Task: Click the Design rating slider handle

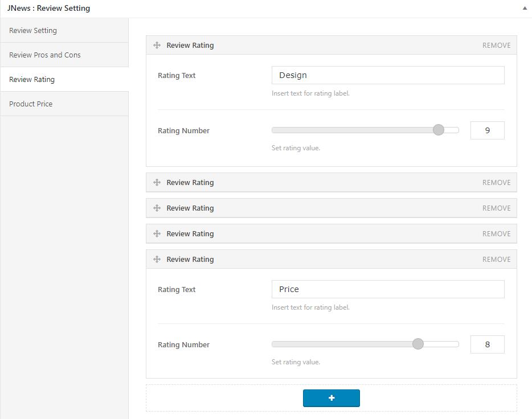Action: coord(438,130)
